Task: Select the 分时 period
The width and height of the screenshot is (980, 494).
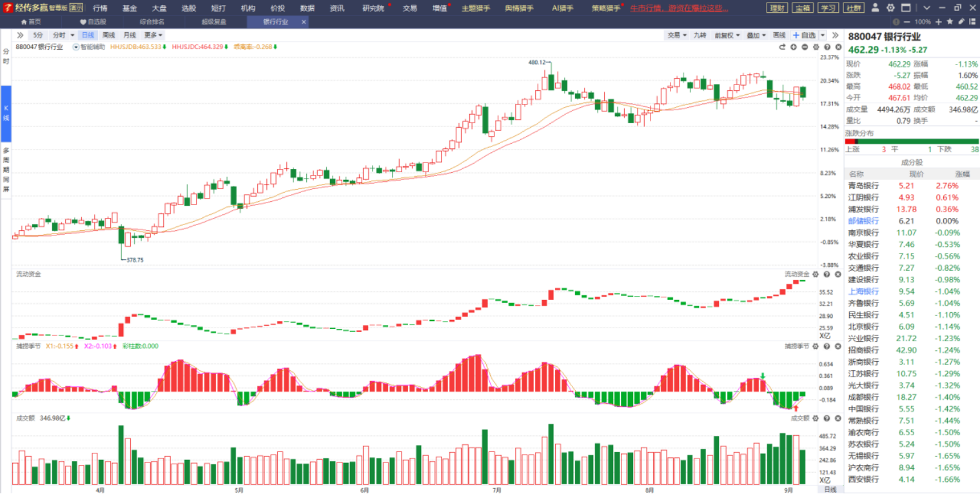Action: click(59, 35)
